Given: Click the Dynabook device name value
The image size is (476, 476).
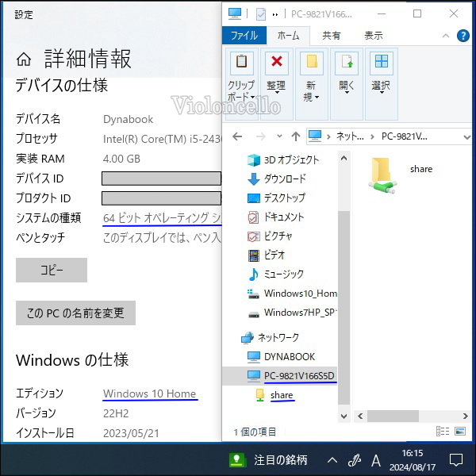Looking at the screenshot, I should click(128, 119).
